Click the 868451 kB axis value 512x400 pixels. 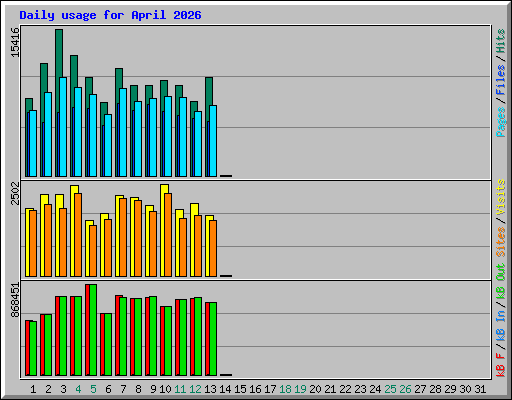[x=15, y=300]
